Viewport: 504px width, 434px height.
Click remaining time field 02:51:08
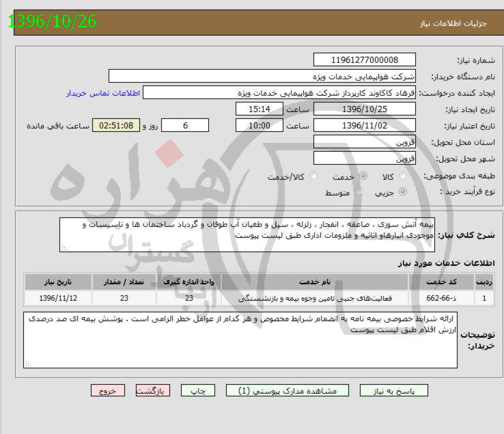(116, 126)
